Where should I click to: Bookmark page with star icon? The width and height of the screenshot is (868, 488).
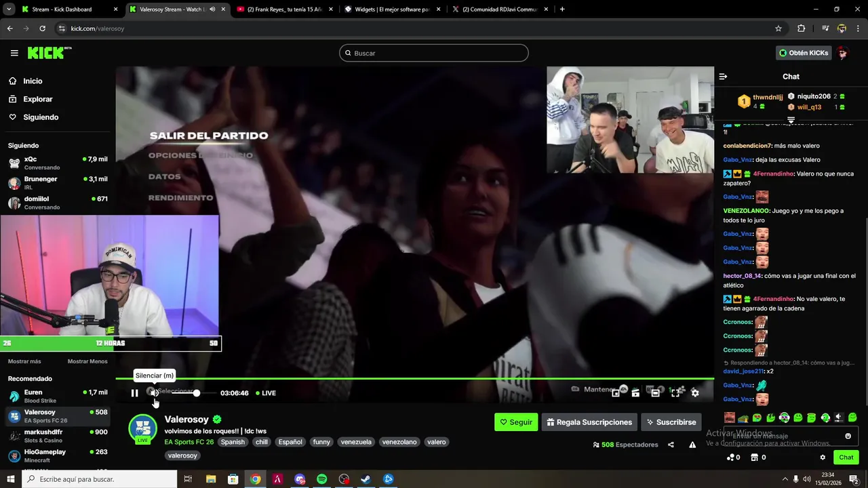click(x=778, y=28)
